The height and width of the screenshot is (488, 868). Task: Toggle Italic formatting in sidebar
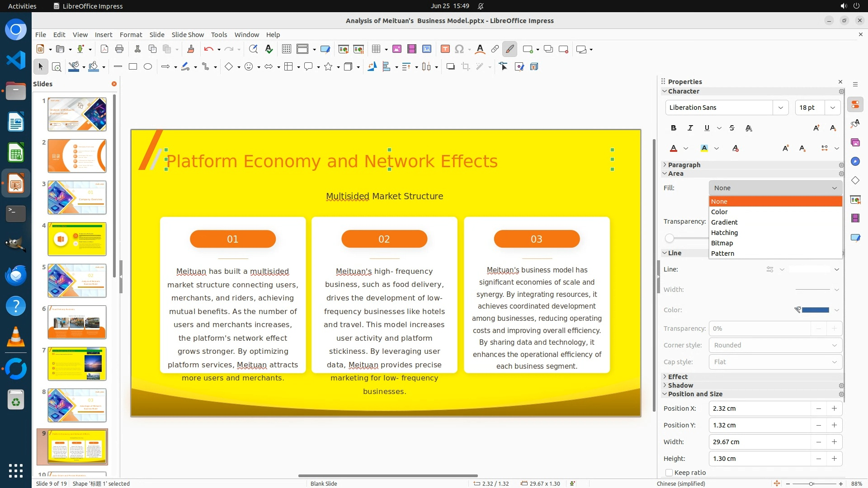pos(690,128)
